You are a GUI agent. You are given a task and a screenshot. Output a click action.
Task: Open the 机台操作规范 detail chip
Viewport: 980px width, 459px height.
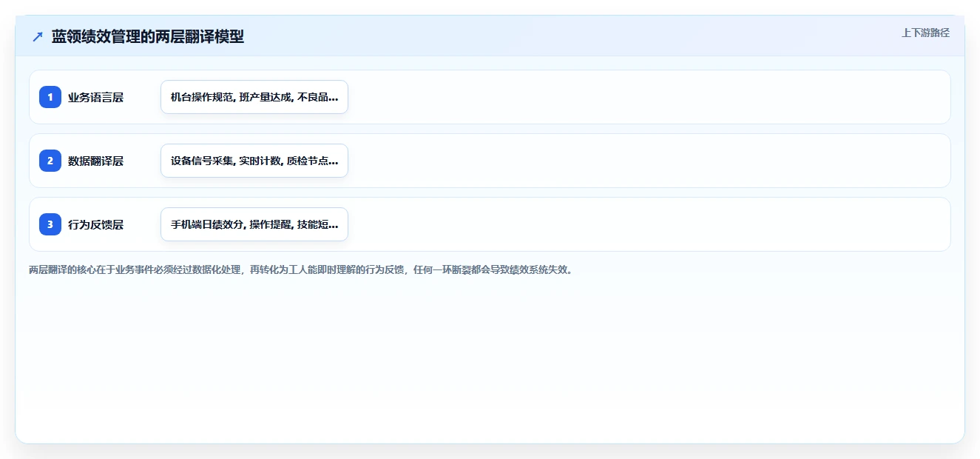pyautogui.click(x=254, y=97)
